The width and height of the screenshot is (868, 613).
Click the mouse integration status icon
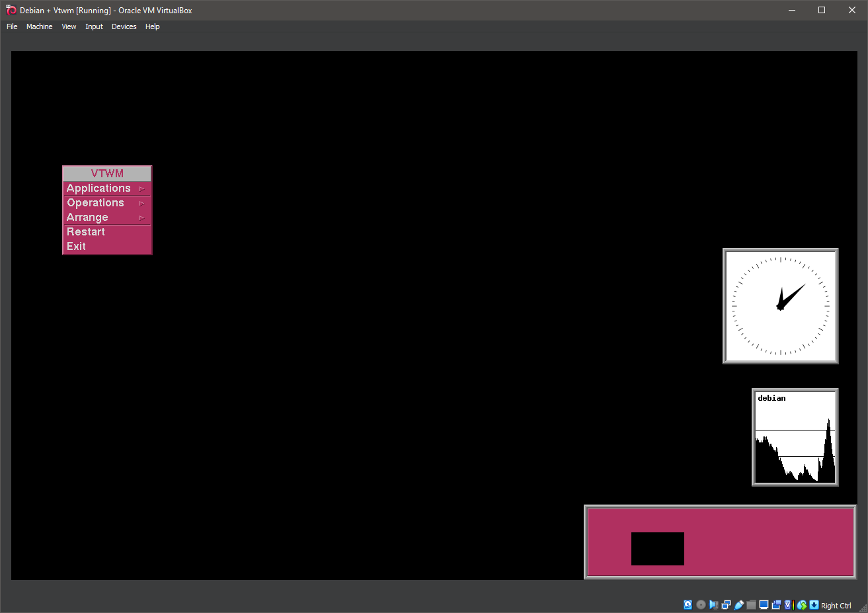802,604
